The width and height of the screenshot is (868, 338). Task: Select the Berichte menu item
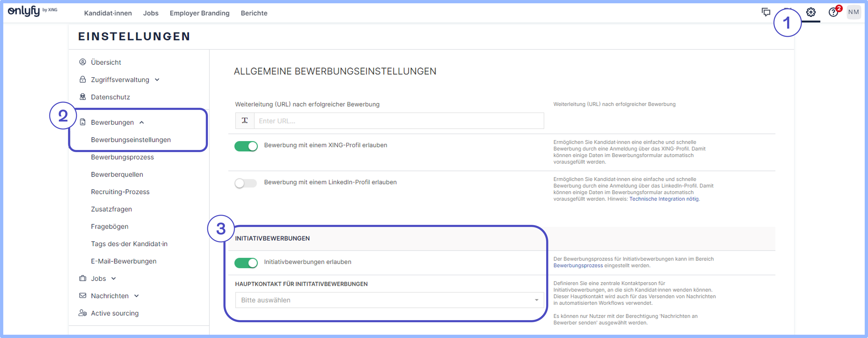tap(254, 13)
